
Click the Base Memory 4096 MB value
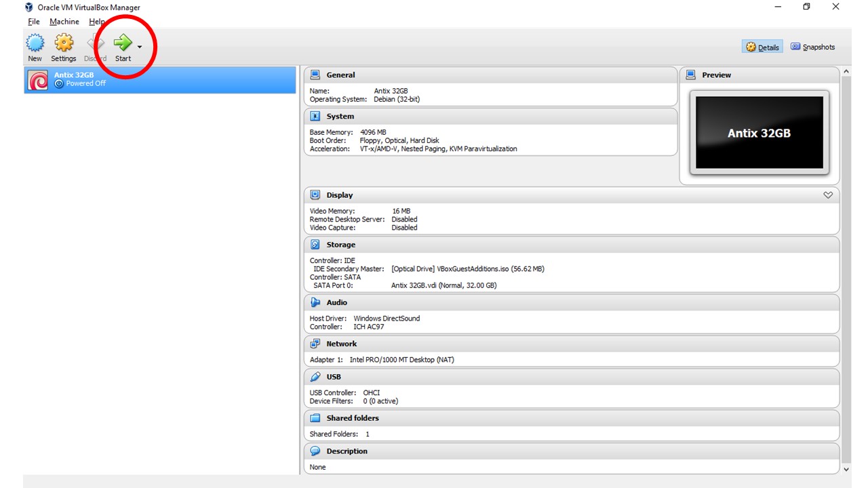tap(373, 132)
